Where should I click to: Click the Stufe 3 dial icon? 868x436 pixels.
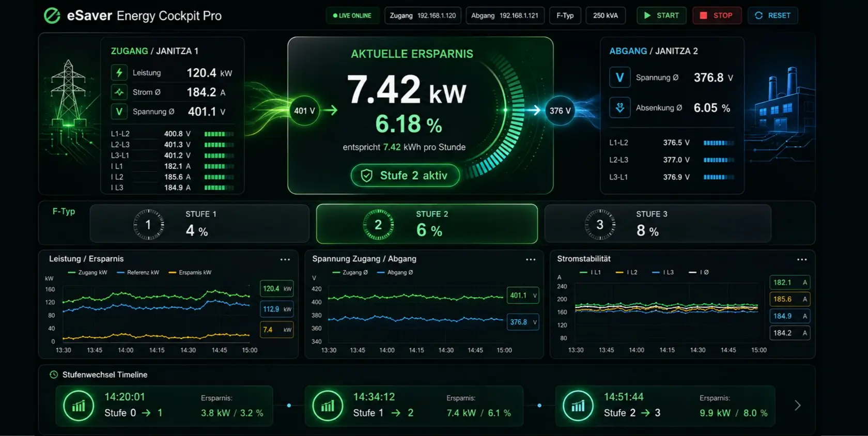(x=600, y=225)
